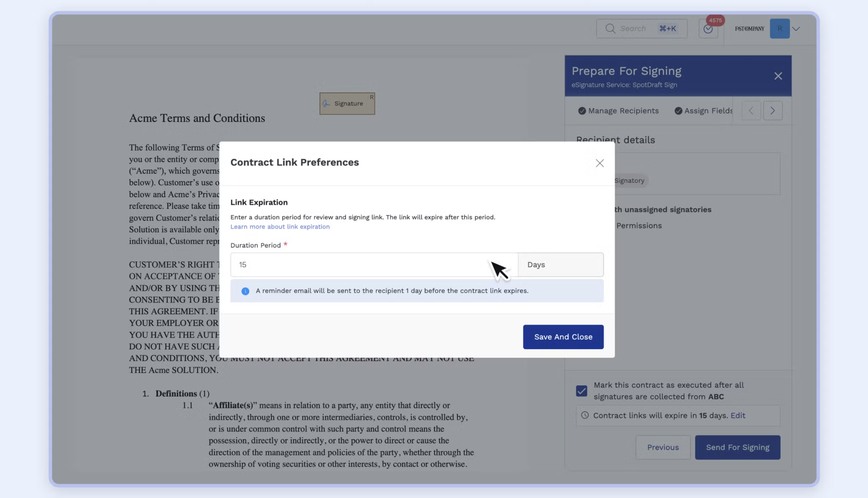
Task: Click the Save And Close button
Action: pyautogui.click(x=563, y=337)
